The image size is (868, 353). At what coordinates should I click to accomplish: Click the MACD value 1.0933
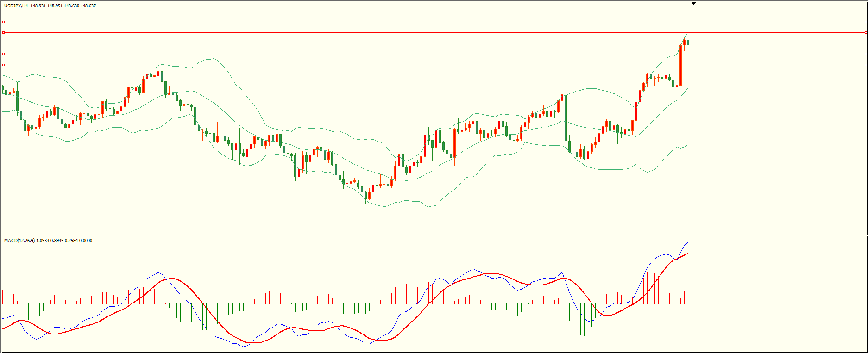click(x=43, y=241)
